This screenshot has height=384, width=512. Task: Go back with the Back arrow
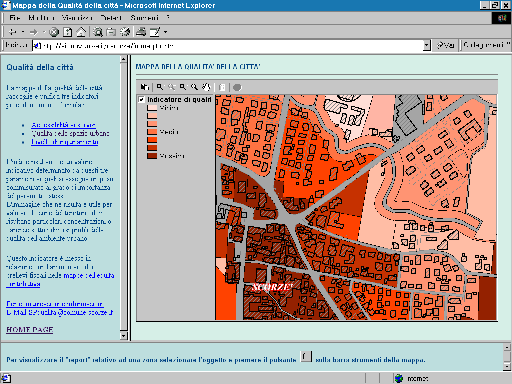tap(13, 32)
